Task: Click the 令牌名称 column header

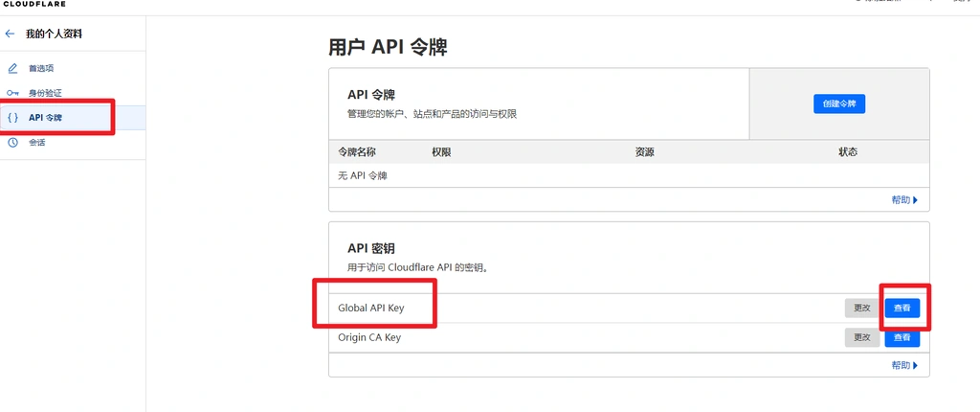Action: pos(357,152)
